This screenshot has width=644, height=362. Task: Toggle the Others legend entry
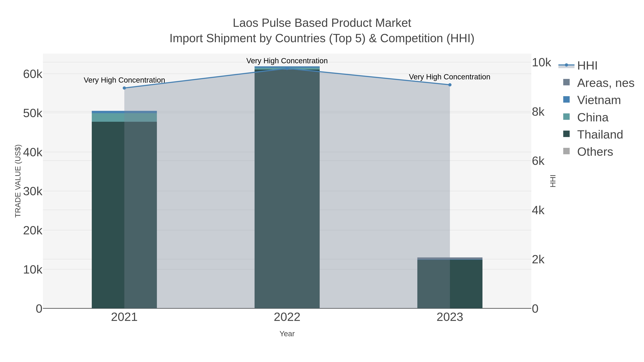tap(588, 152)
